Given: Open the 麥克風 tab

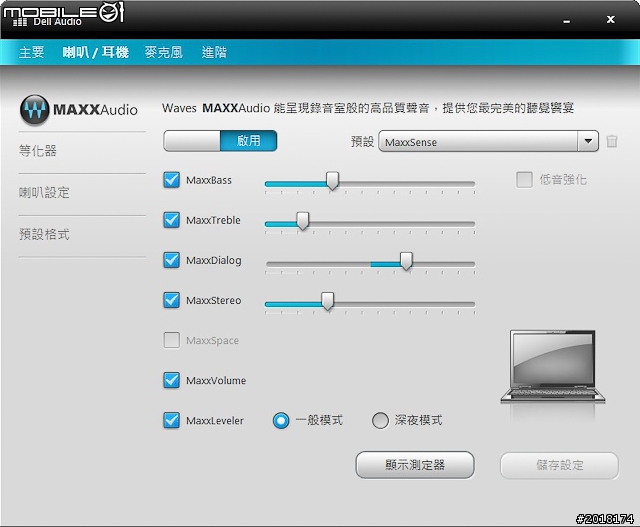Looking at the screenshot, I should point(164,52).
